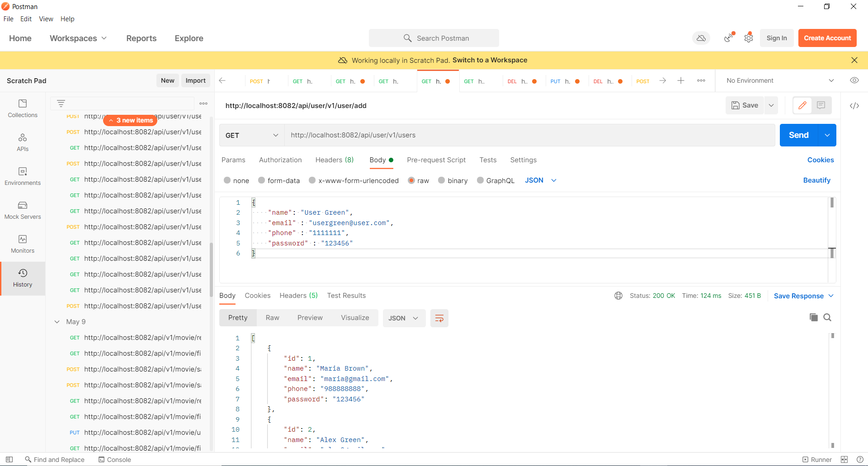The image size is (868, 466).
Task: Dismiss the Scratch Pad banner
Action: pyautogui.click(x=854, y=60)
